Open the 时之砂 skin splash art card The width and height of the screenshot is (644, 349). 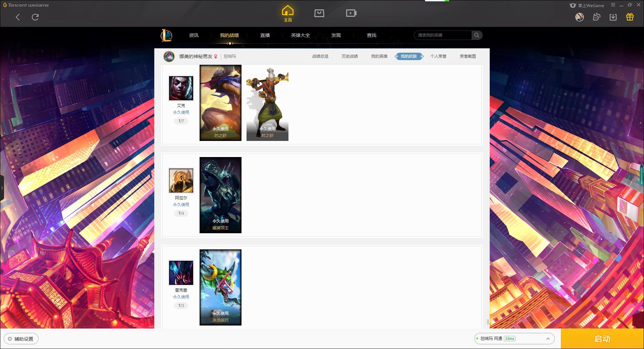point(220,103)
